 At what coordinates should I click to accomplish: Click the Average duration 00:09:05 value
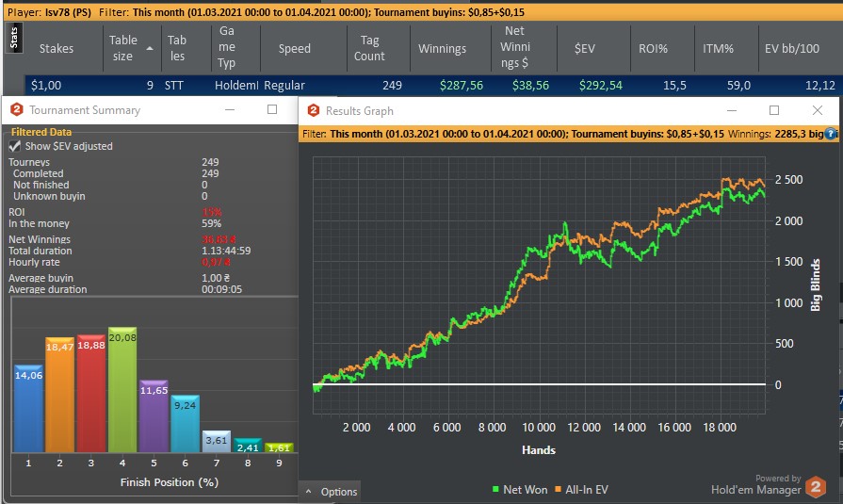coord(221,289)
